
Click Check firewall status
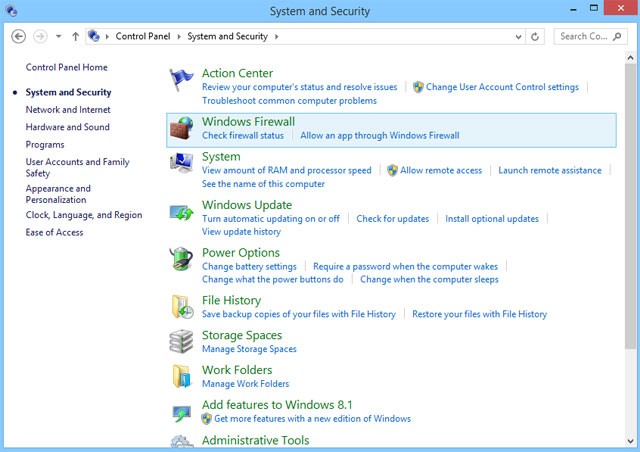242,136
